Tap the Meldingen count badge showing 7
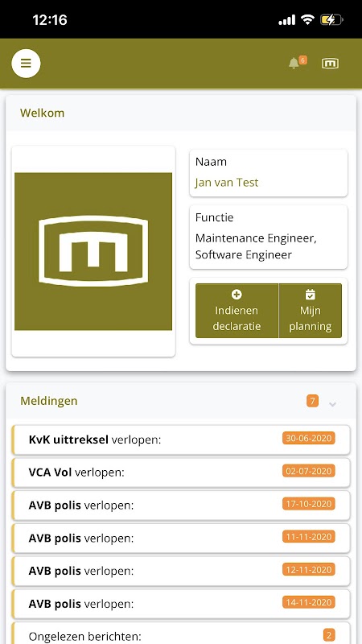362x644 pixels. pyautogui.click(x=312, y=400)
